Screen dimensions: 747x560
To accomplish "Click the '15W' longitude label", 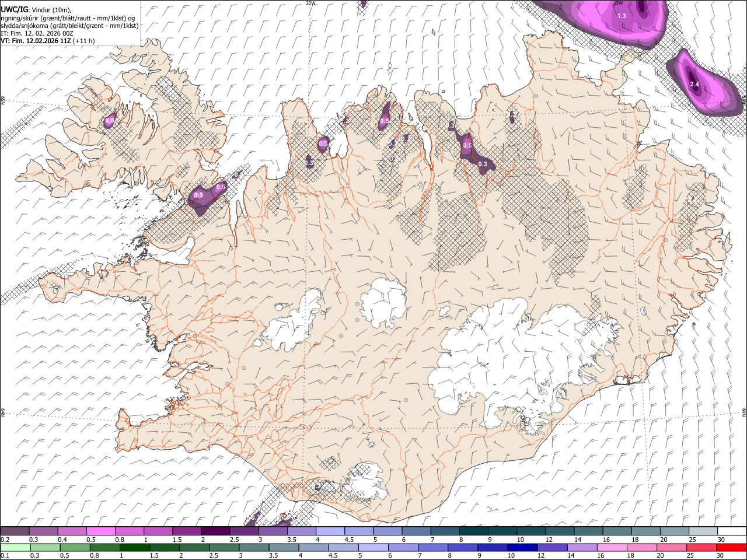I will (x=618, y=3).
